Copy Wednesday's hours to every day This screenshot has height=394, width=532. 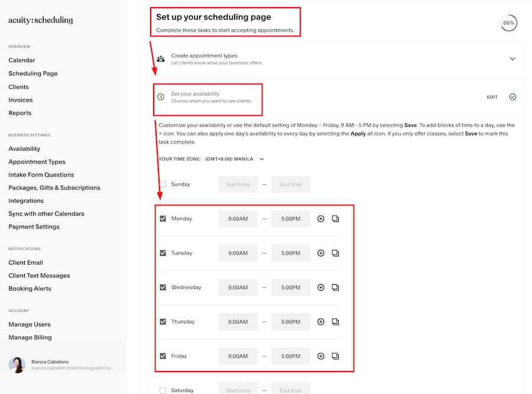335,288
